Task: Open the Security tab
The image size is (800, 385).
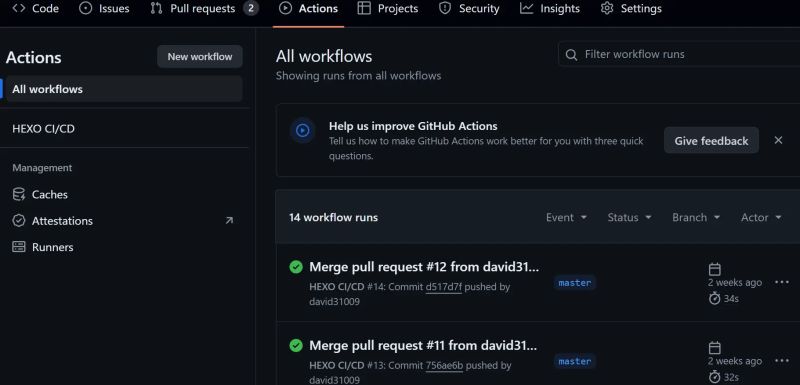Action: click(x=469, y=9)
